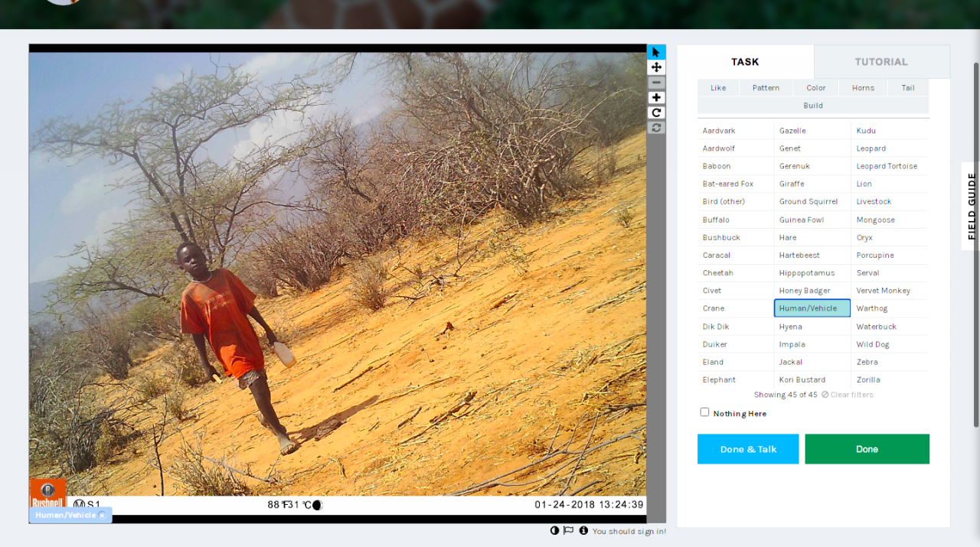Select the pointer annotation tool
Screen dimensions: 980x547
[656, 52]
